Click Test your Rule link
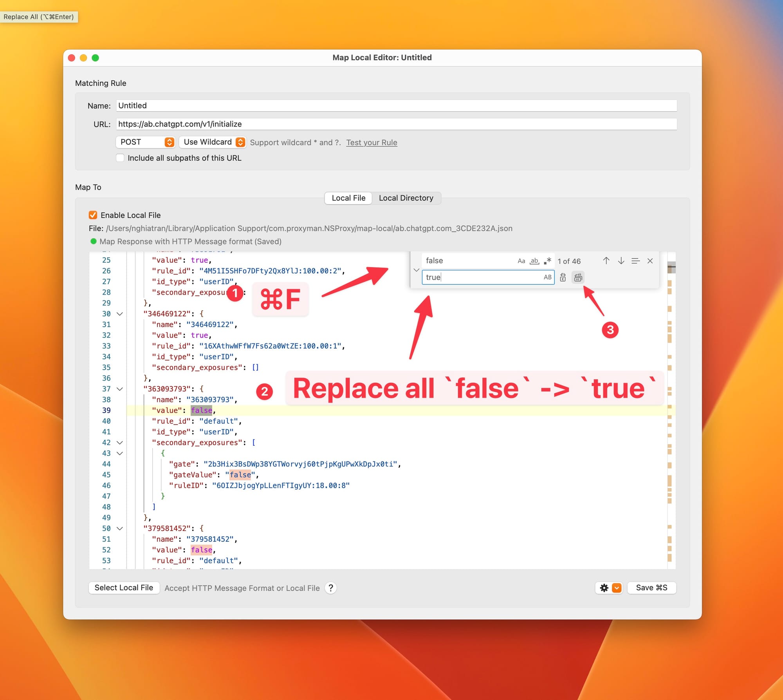 [371, 143]
